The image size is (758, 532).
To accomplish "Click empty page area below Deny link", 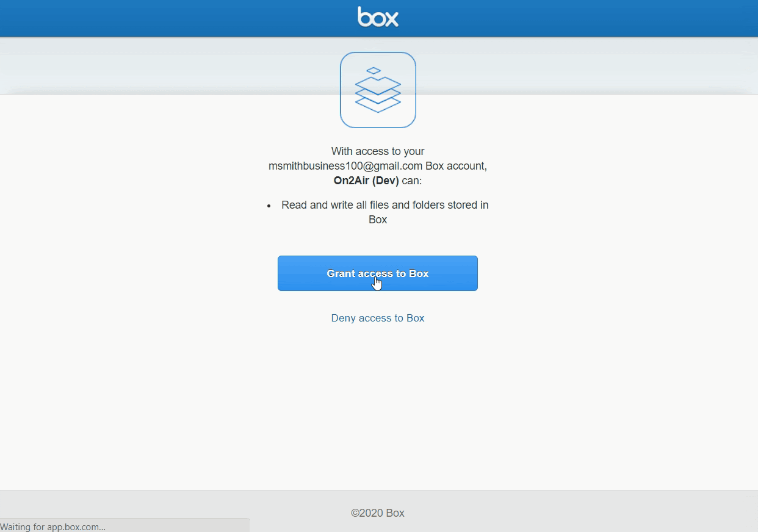I will [377, 403].
